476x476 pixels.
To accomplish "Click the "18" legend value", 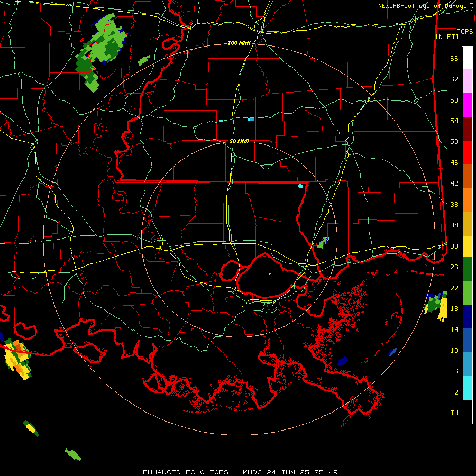I will [x=454, y=309].
